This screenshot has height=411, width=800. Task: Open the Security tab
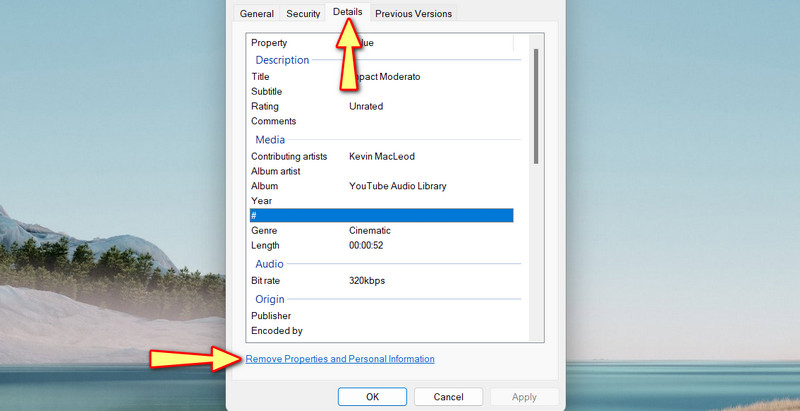(x=303, y=14)
